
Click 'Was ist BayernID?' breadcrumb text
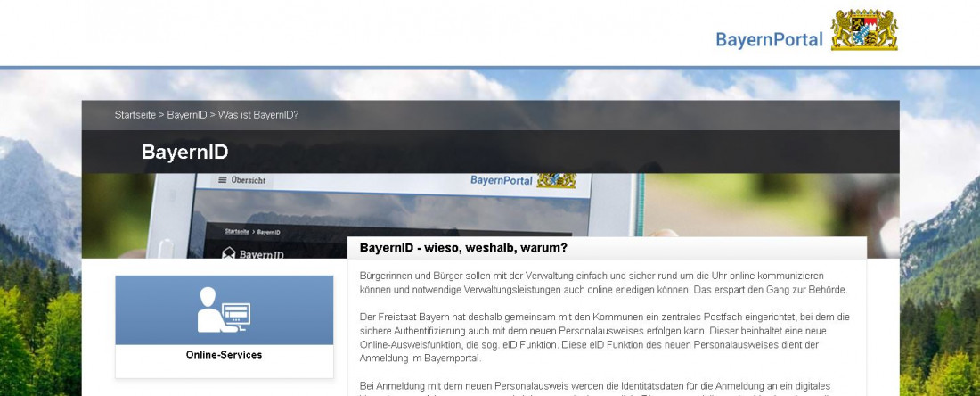click(258, 115)
